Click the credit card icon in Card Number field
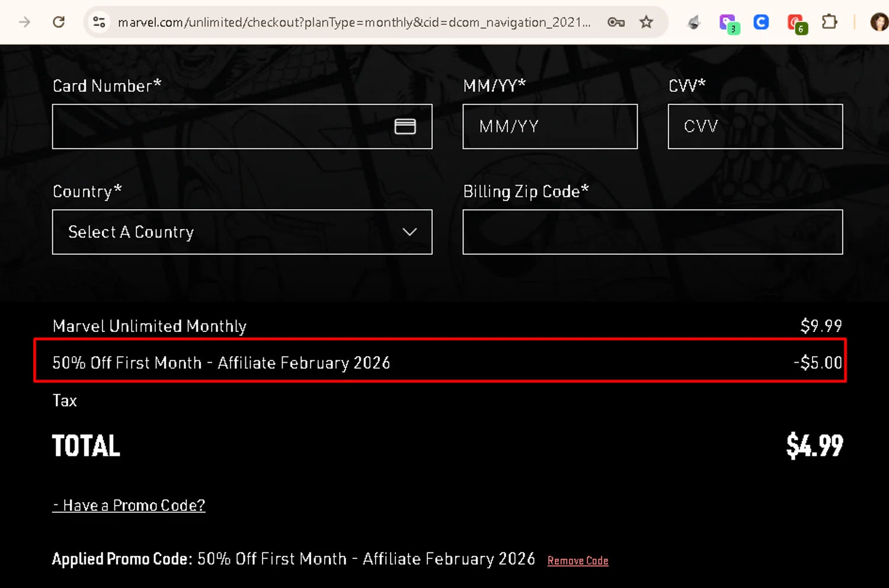The height and width of the screenshot is (588, 889). [x=405, y=126]
